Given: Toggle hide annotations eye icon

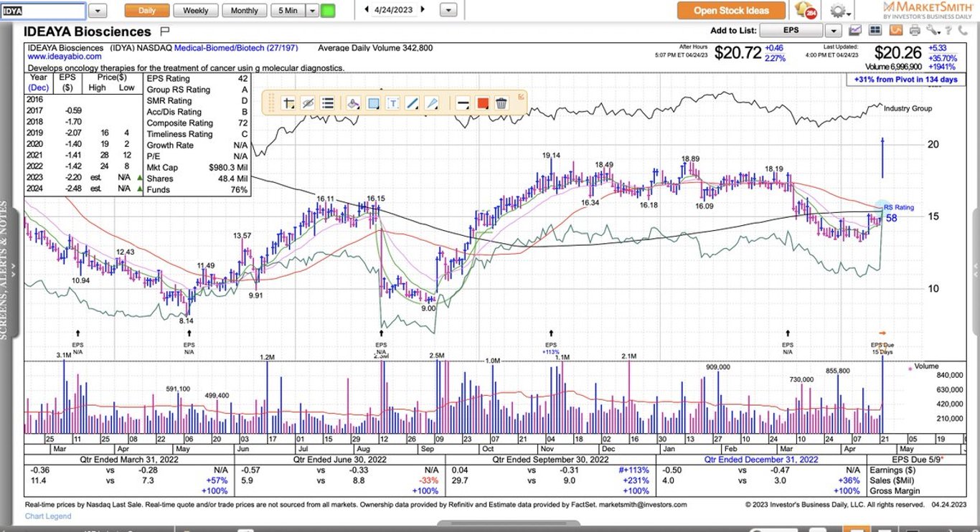Looking at the screenshot, I should 308,103.
